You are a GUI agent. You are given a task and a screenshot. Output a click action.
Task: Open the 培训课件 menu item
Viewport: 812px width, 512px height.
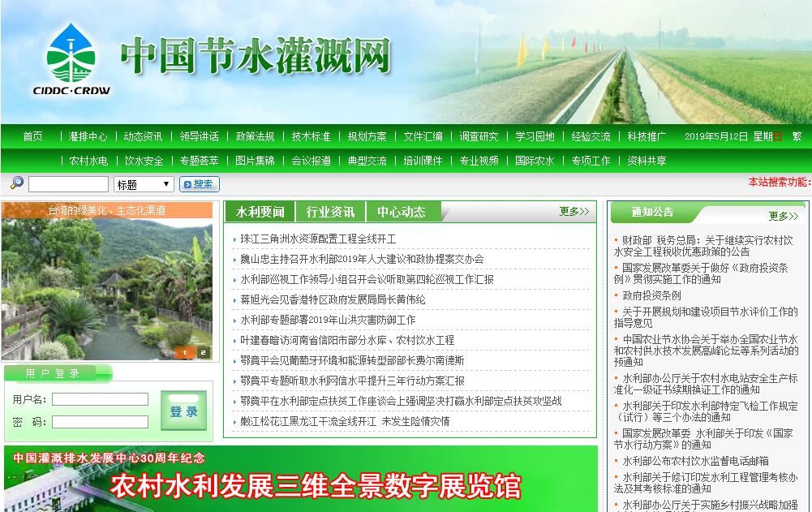tap(423, 161)
